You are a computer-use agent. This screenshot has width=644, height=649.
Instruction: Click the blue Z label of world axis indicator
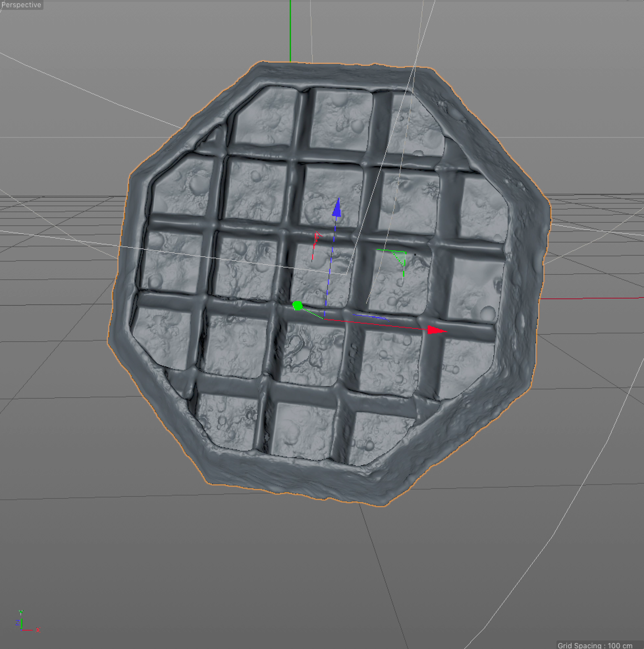point(17,622)
